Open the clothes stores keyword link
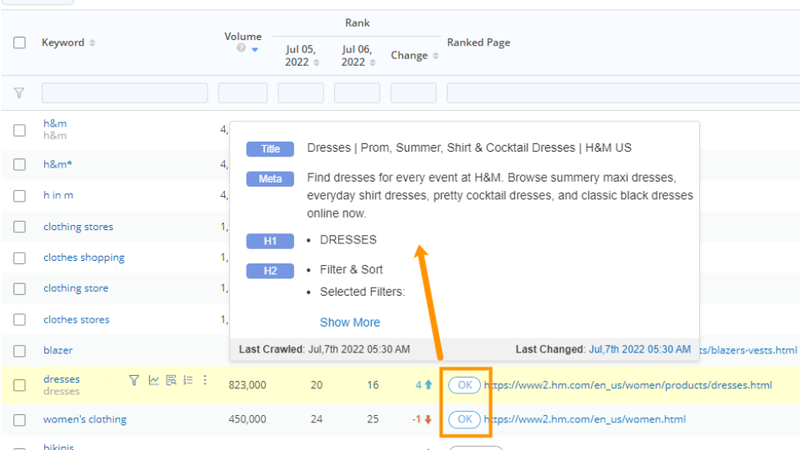Image resolution: width=800 pixels, height=450 pixels. coord(76,320)
